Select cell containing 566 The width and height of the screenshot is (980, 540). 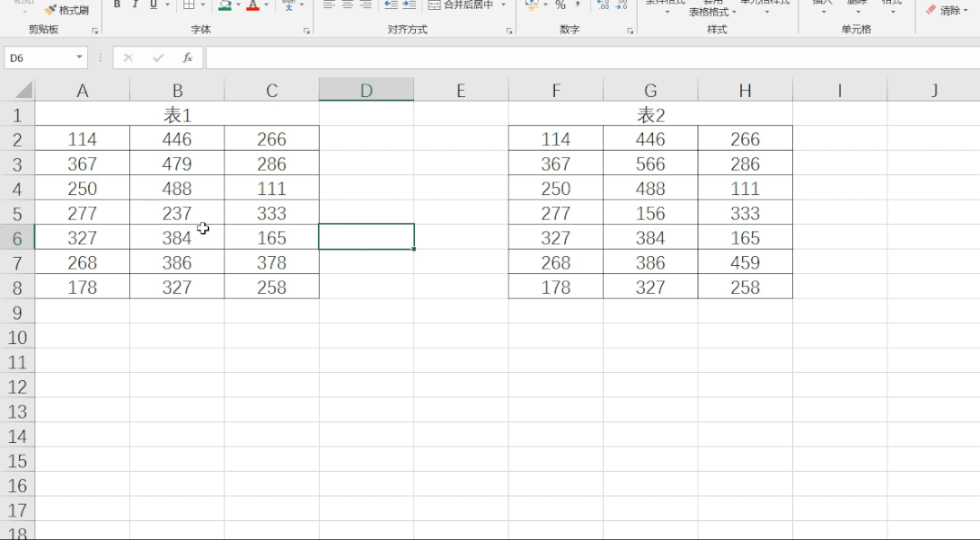click(650, 163)
